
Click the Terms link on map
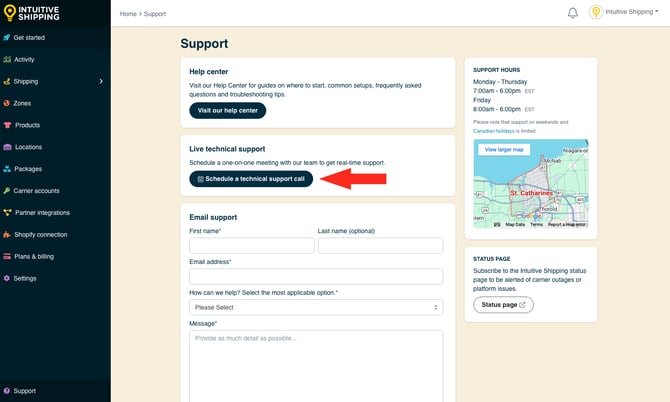(x=536, y=224)
